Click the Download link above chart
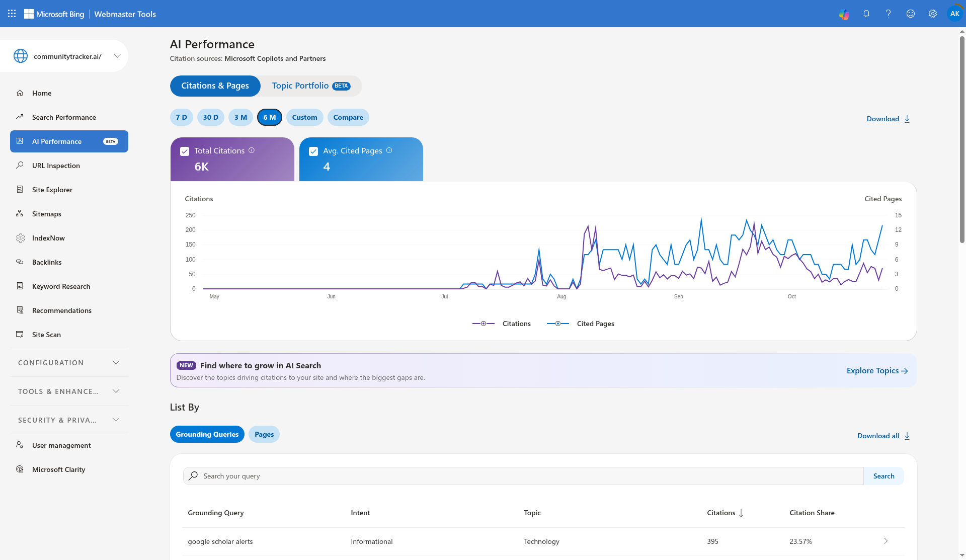 click(889, 119)
